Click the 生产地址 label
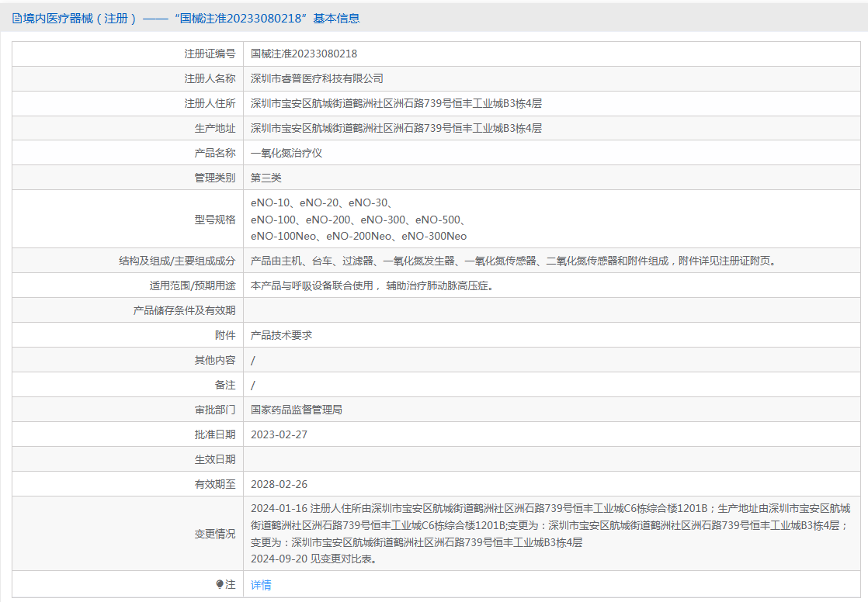The image size is (868, 602). pos(215,128)
